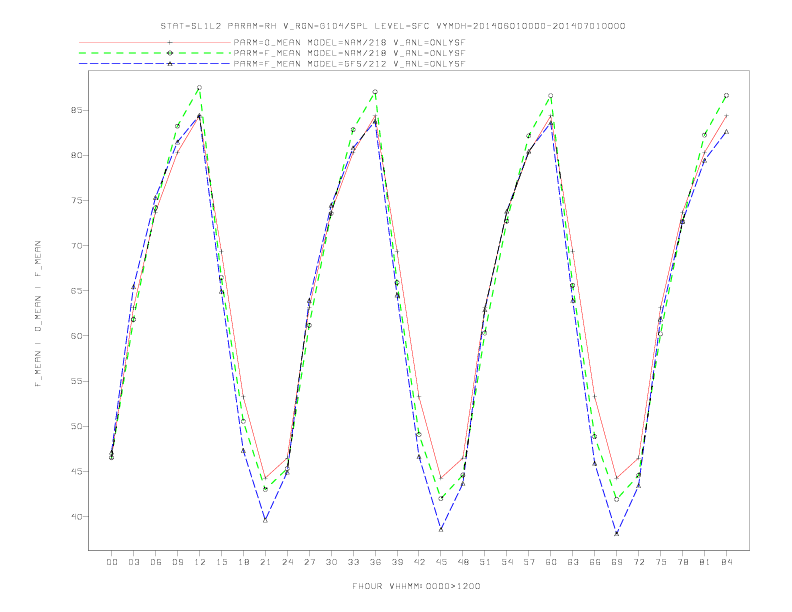Image resolution: width=792 pixels, height=612 pixels.
Task: Click y-axis tick value 65
Action: (x=77, y=291)
